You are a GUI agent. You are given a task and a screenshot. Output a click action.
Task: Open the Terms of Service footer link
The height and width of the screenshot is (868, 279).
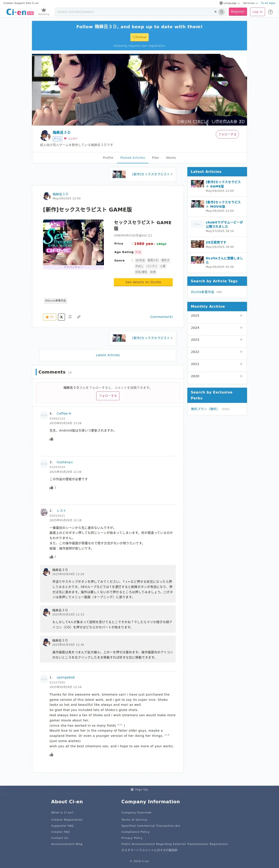tap(134, 820)
